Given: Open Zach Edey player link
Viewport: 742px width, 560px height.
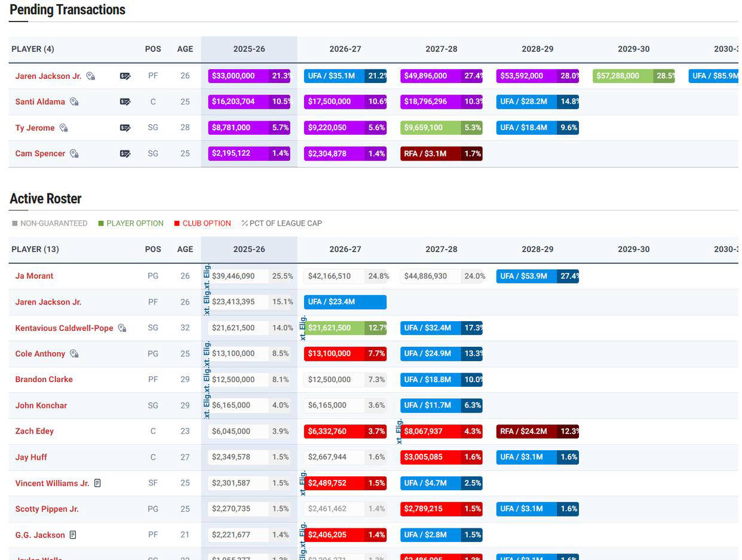Looking at the screenshot, I should click(35, 431).
